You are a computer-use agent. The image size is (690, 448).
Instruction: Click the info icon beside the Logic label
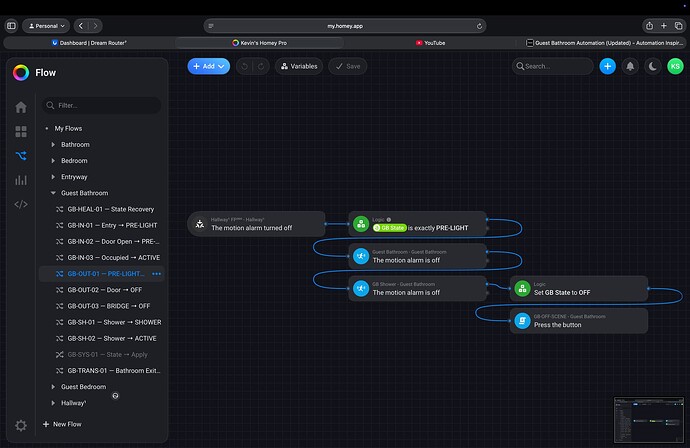pos(389,220)
